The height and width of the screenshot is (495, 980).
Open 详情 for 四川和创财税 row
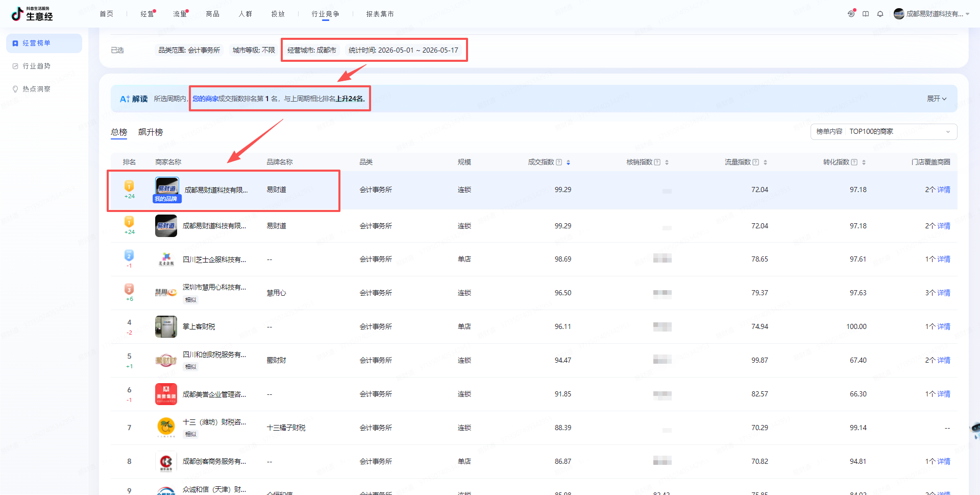pyautogui.click(x=944, y=361)
